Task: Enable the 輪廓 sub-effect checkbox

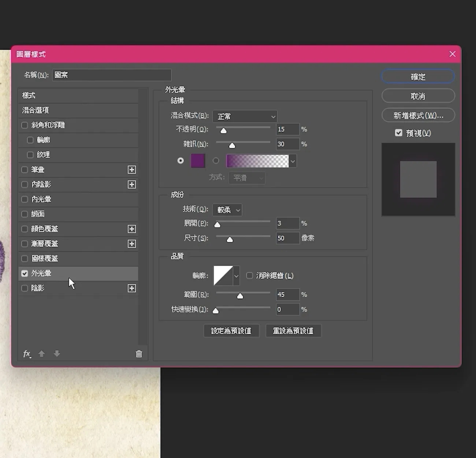Action: coord(30,140)
